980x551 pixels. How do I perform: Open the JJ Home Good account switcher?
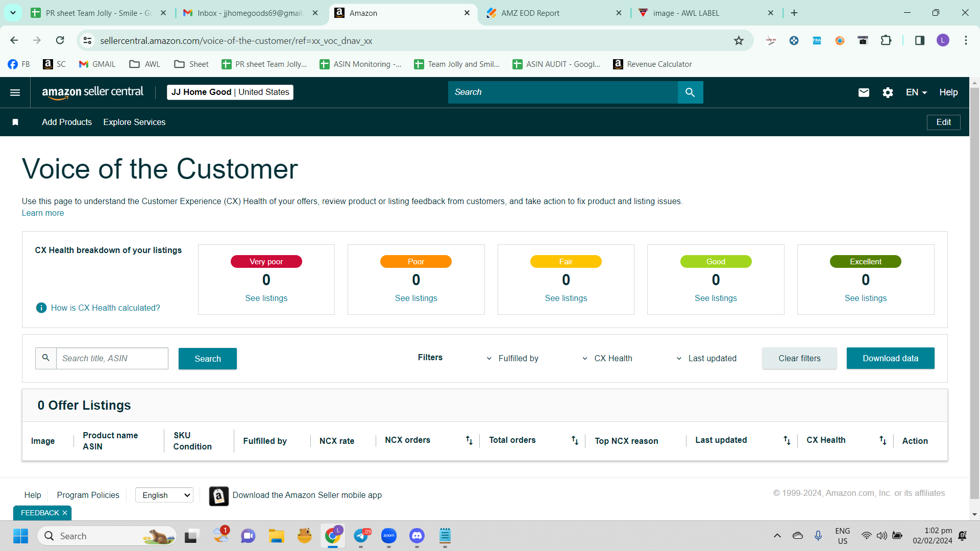tap(230, 92)
